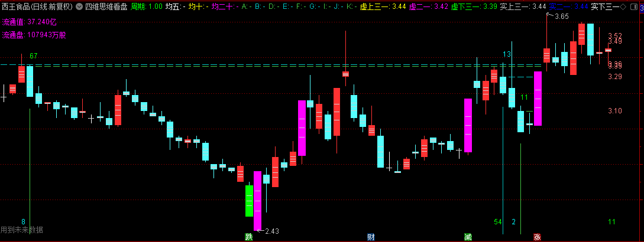Image resolution: width=644 pixels, height=242 pixels.
Task: Select the 虚二一: 3.42 readout
Action: (429, 6)
